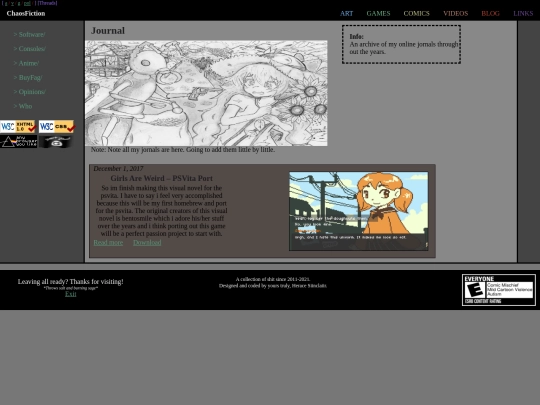Click the 'Leaving all ready? Thanks for visiting!' text
This screenshot has width=540, height=405.
click(71, 282)
